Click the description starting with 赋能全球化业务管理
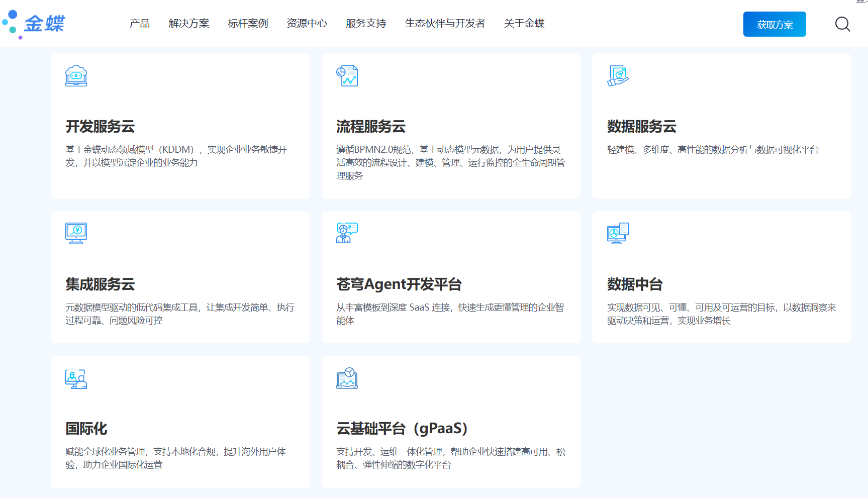868x498 pixels. [x=175, y=458]
